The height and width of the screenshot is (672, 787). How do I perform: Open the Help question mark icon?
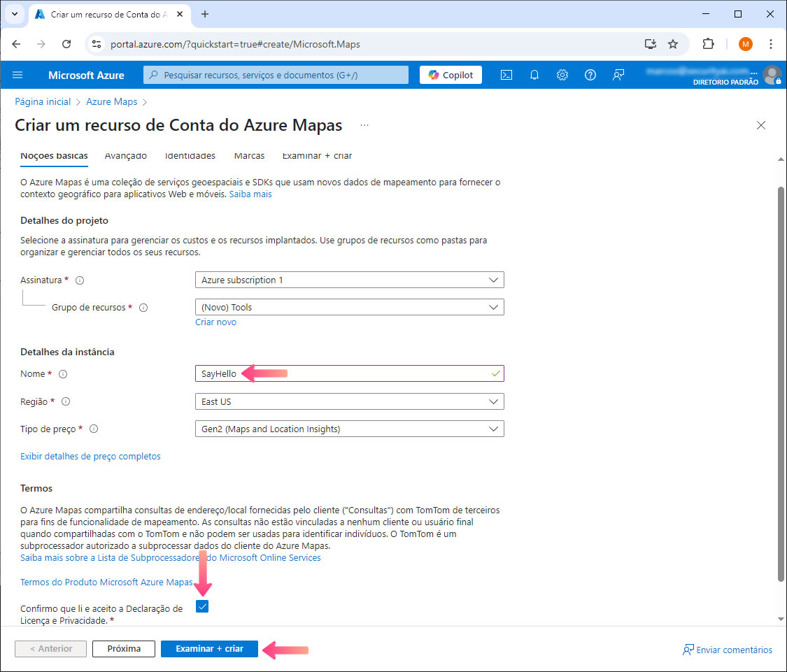click(590, 75)
